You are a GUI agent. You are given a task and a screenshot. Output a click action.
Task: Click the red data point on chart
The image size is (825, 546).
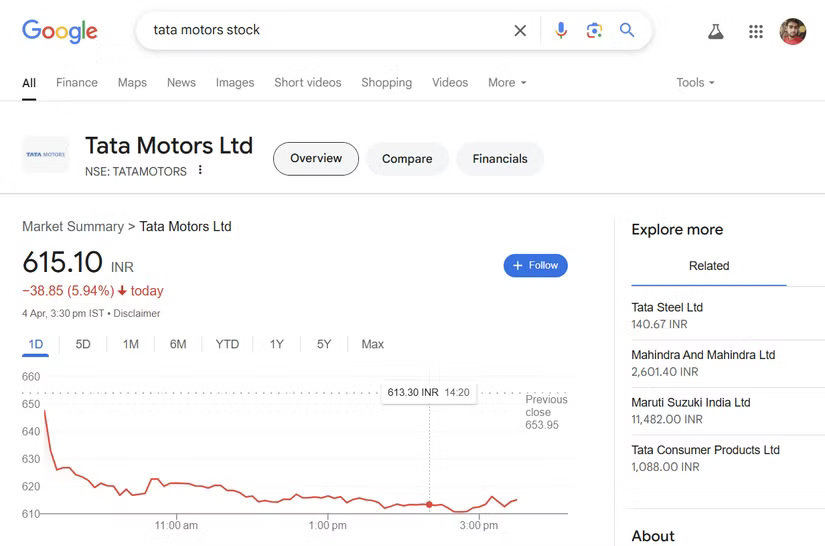click(430, 504)
